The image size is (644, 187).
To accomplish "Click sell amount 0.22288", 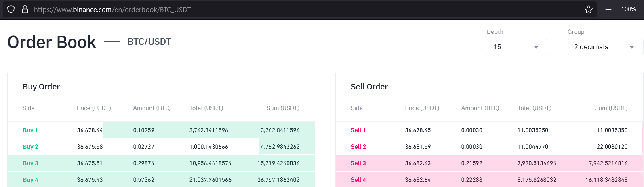I will click(471, 180).
